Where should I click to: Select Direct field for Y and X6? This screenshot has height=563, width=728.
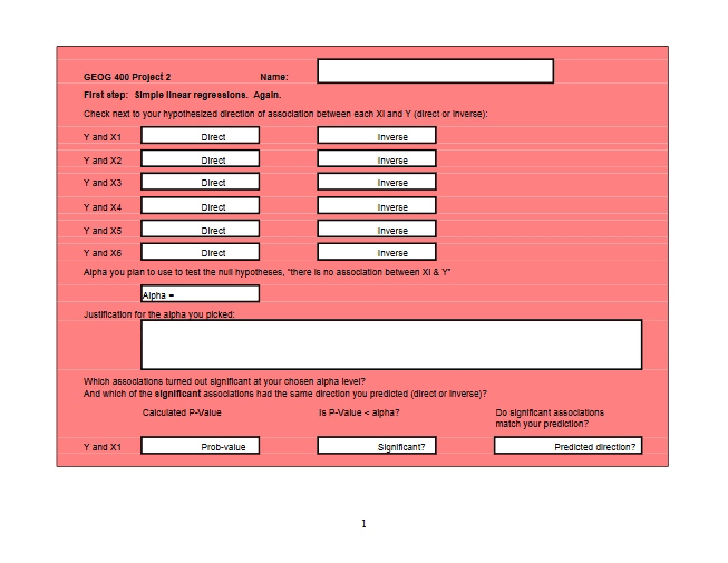point(200,252)
